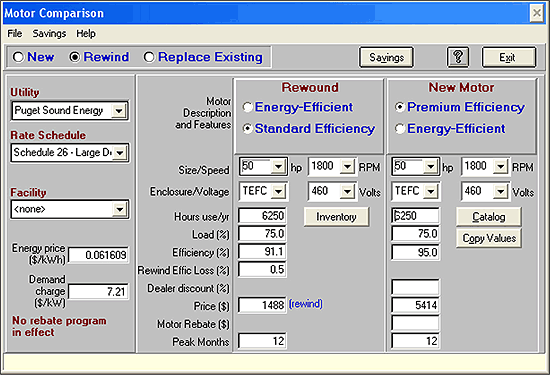The height and width of the screenshot is (375, 550).
Task: Click the Exit button
Action: pos(509,57)
